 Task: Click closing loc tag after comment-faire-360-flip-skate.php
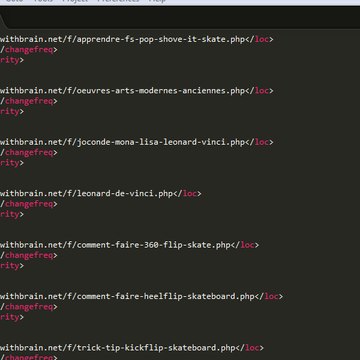(x=245, y=245)
